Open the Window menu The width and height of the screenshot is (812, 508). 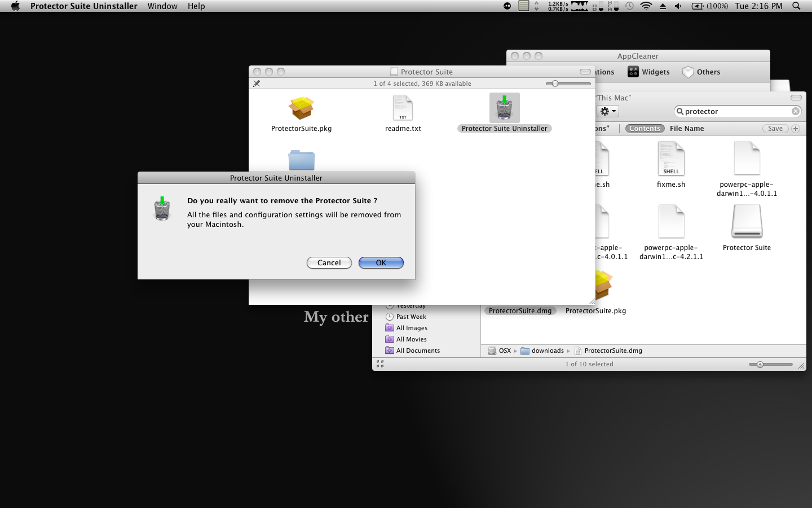(x=162, y=6)
